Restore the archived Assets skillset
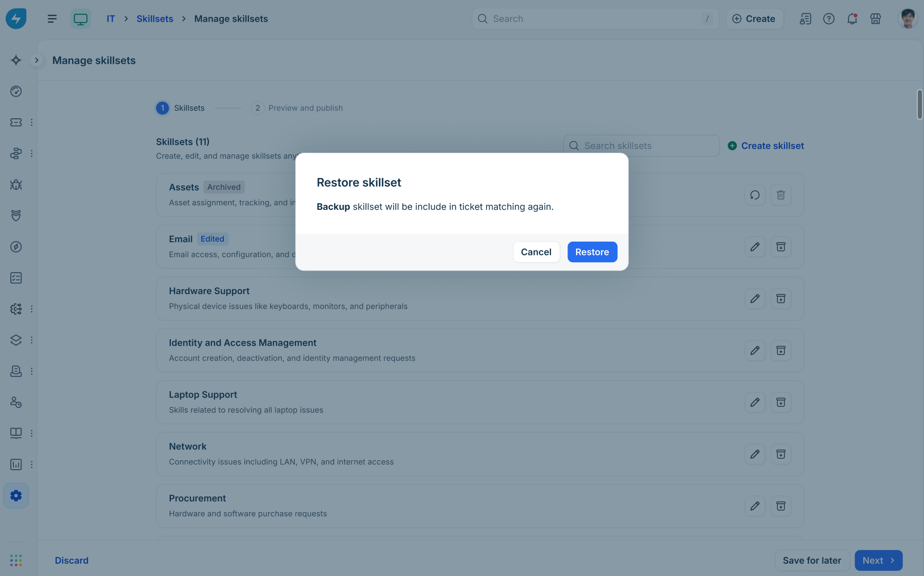Image resolution: width=924 pixels, height=576 pixels. click(x=755, y=195)
